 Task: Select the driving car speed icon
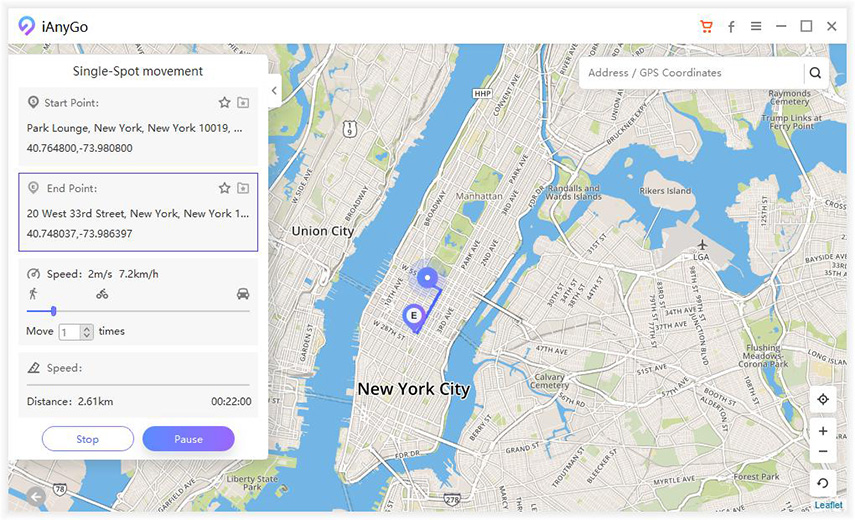(x=243, y=294)
